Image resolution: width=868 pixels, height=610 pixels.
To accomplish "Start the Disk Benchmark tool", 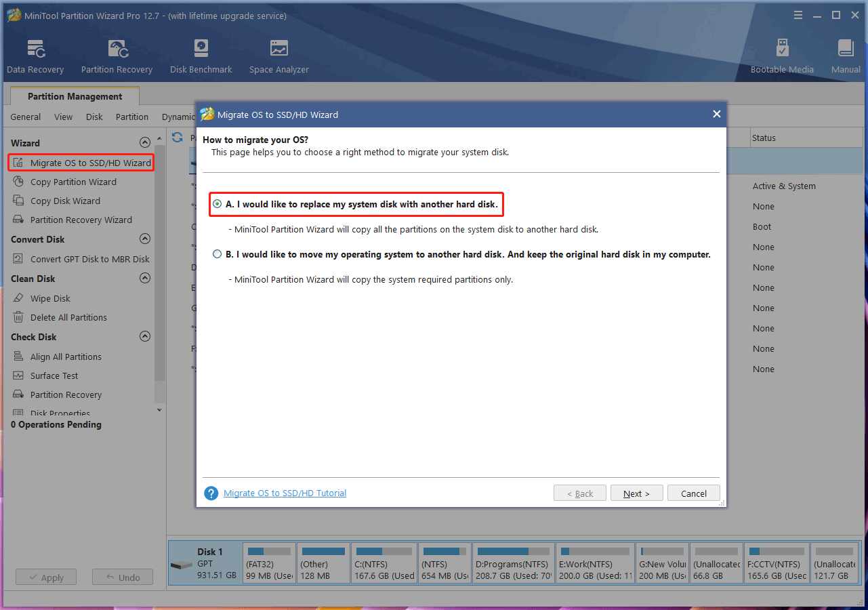I will click(200, 54).
